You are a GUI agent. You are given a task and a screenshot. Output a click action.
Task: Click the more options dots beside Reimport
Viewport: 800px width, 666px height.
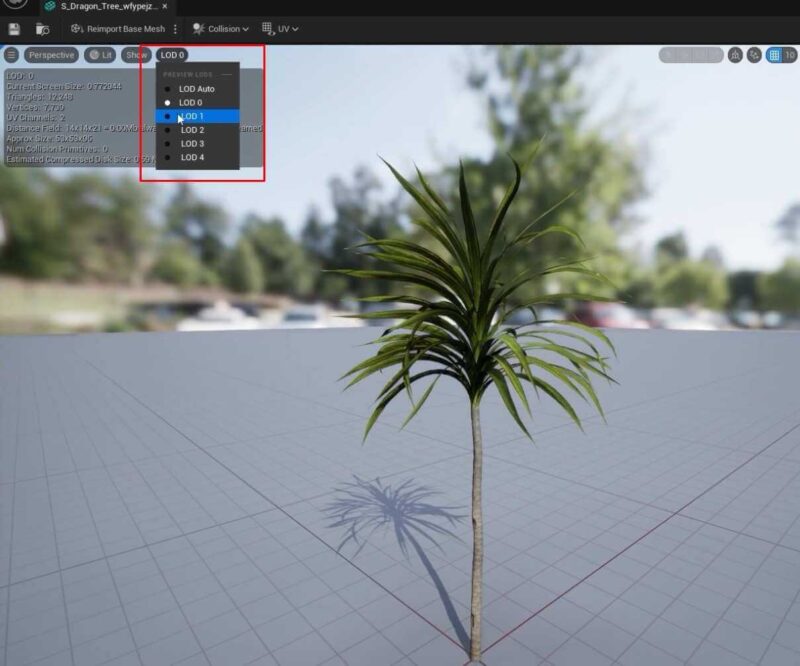click(x=175, y=30)
